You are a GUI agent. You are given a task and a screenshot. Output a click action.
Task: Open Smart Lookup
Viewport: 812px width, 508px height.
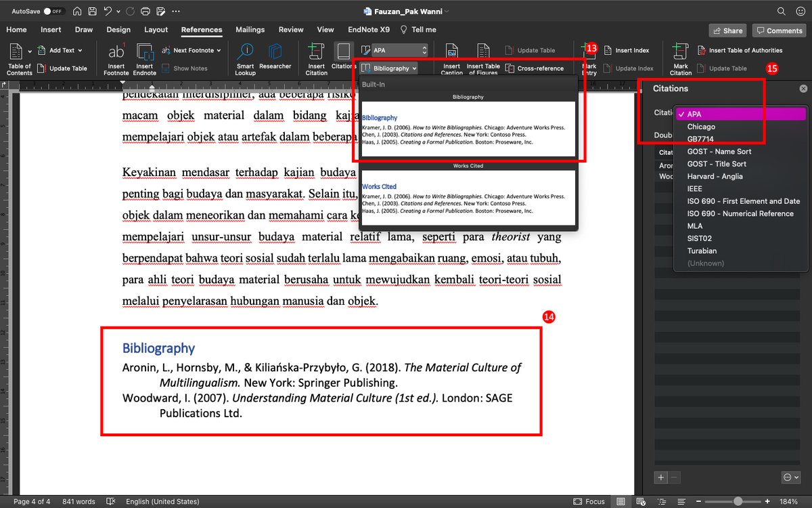point(246,59)
